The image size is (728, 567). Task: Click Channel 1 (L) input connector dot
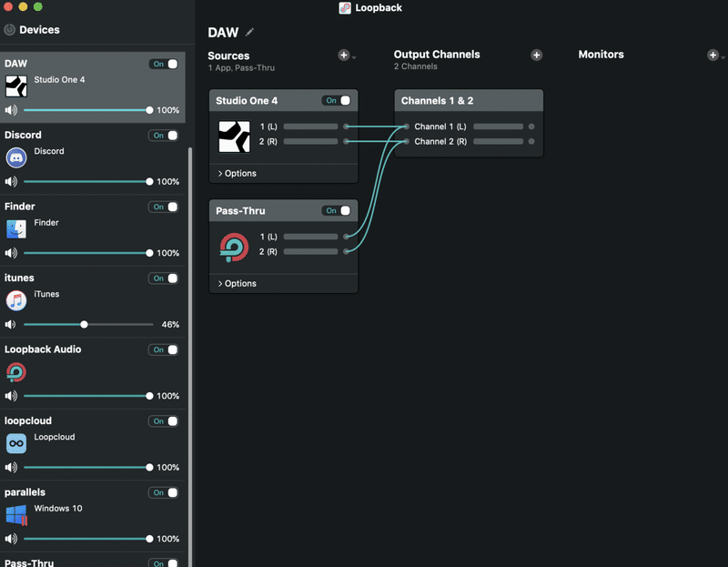point(406,127)
